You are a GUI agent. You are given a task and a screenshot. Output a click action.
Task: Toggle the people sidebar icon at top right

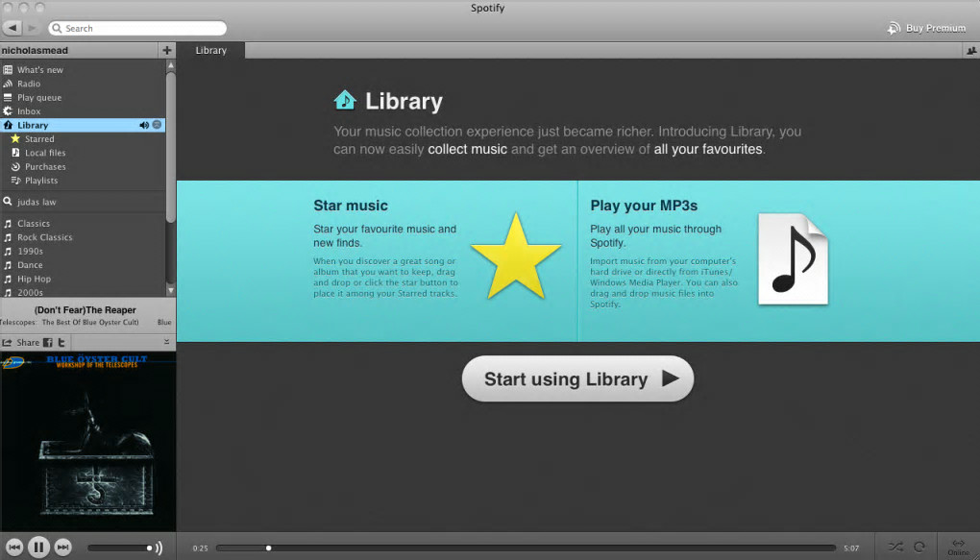(971, 51)
